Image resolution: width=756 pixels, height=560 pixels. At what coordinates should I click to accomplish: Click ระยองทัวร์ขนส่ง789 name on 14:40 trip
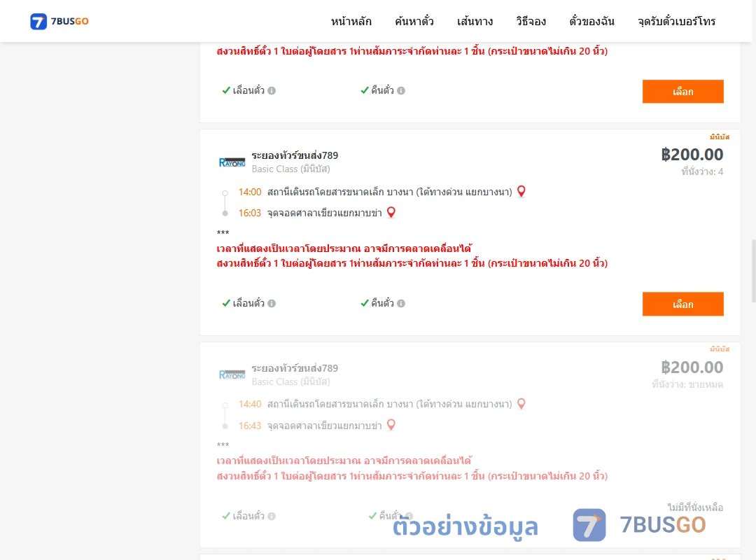coord(295,368)
